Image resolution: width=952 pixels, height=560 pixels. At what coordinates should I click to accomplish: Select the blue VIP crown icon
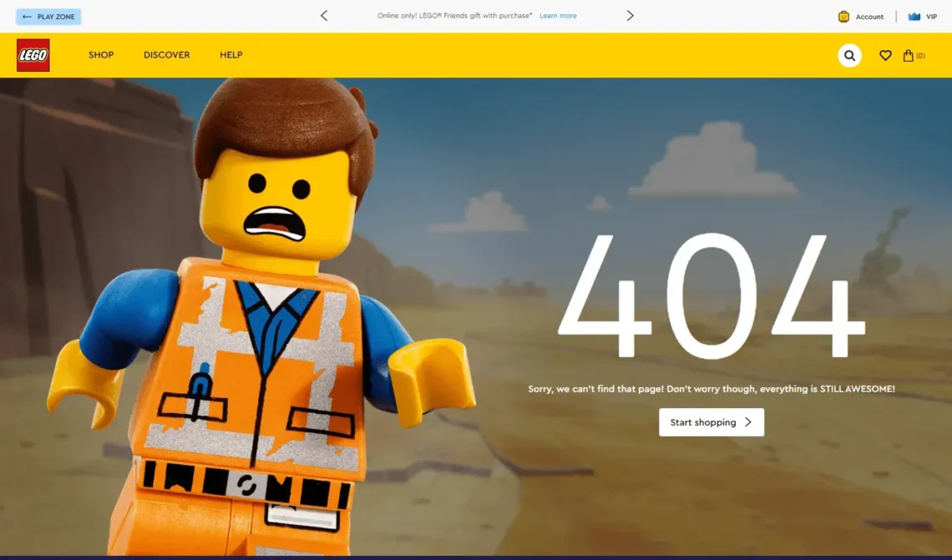(x=912, y=16)
